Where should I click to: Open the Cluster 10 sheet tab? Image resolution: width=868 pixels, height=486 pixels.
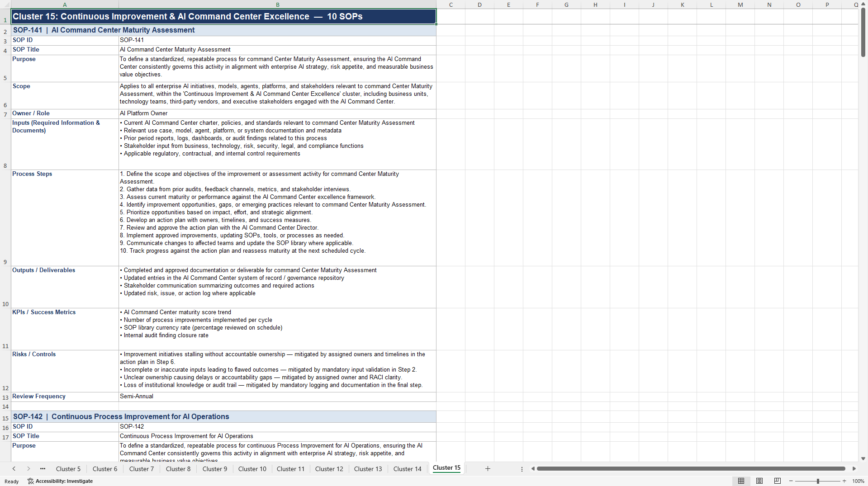[252, 469]
